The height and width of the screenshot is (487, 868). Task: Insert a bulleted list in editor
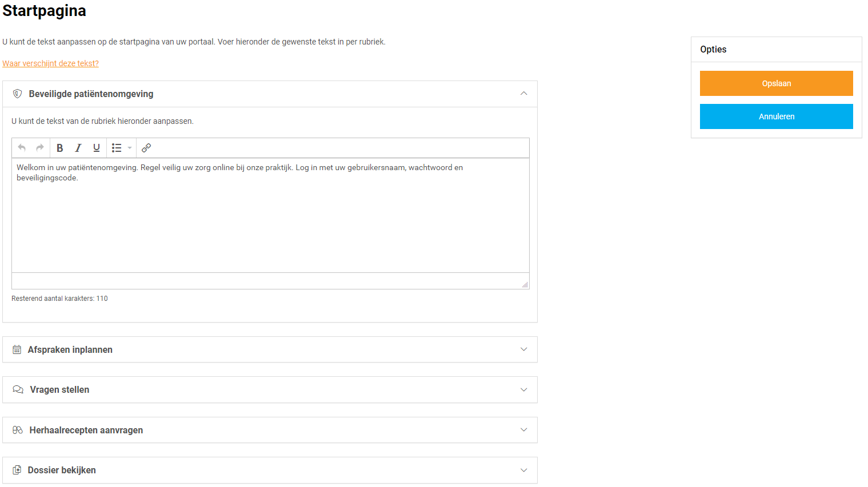(x=117, y=148)
